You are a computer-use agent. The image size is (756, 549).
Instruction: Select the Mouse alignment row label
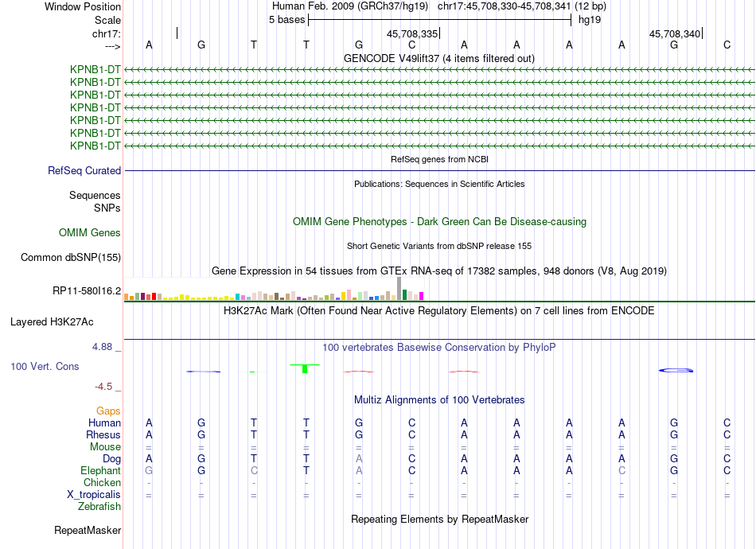click(x=105, y=447)
